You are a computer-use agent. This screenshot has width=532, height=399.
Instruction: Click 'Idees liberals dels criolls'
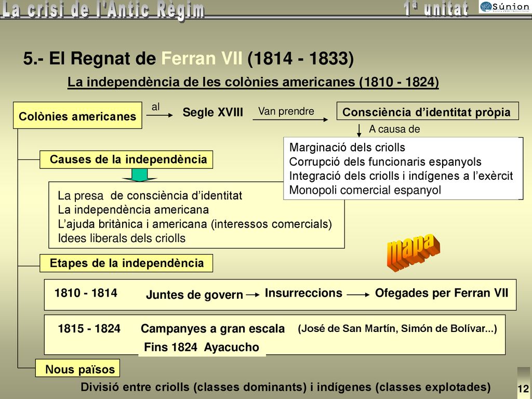coord(122,238)
